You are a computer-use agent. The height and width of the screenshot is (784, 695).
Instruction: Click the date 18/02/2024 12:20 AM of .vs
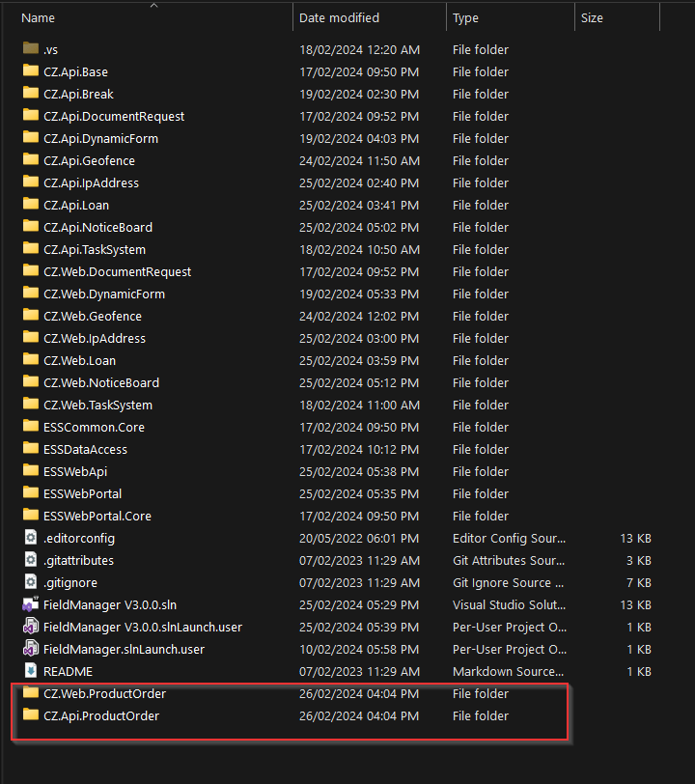tap(359, 50)
